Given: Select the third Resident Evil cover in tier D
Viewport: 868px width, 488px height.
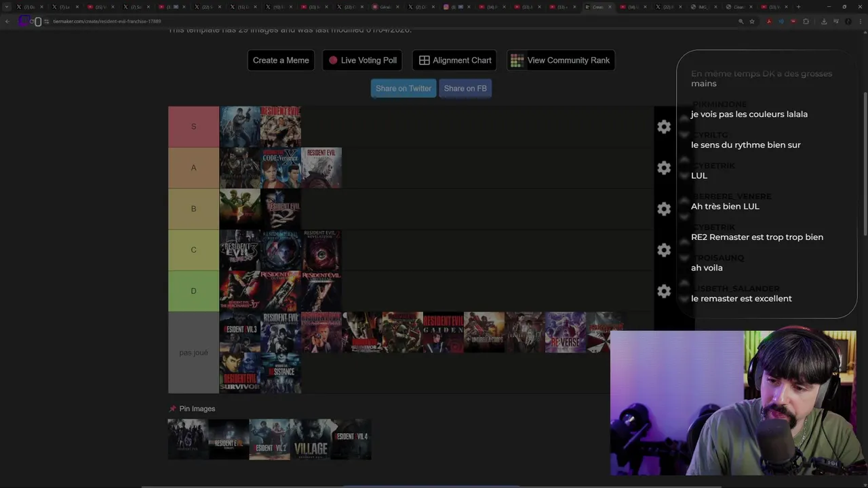Looking at the screenshot, I should click(321, 291).
